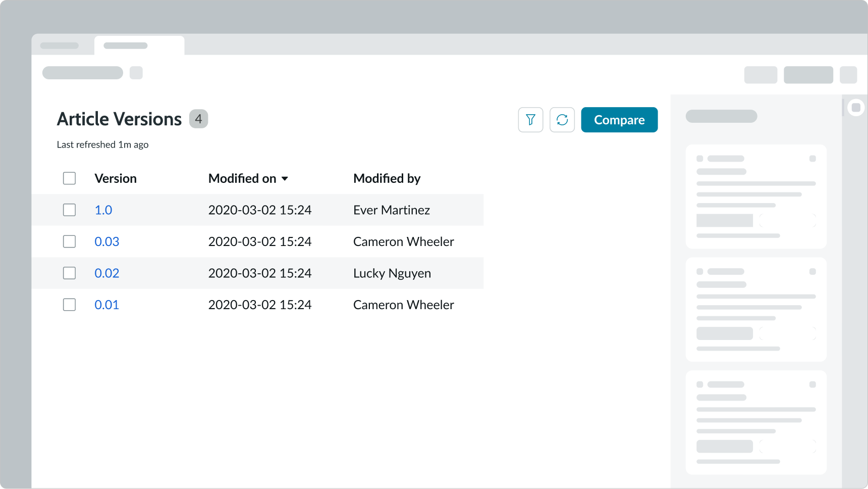The height and width of the screenshot is (489, 868).
Task: Expand the first card in right sidebar
Action: tap(812, 158)
